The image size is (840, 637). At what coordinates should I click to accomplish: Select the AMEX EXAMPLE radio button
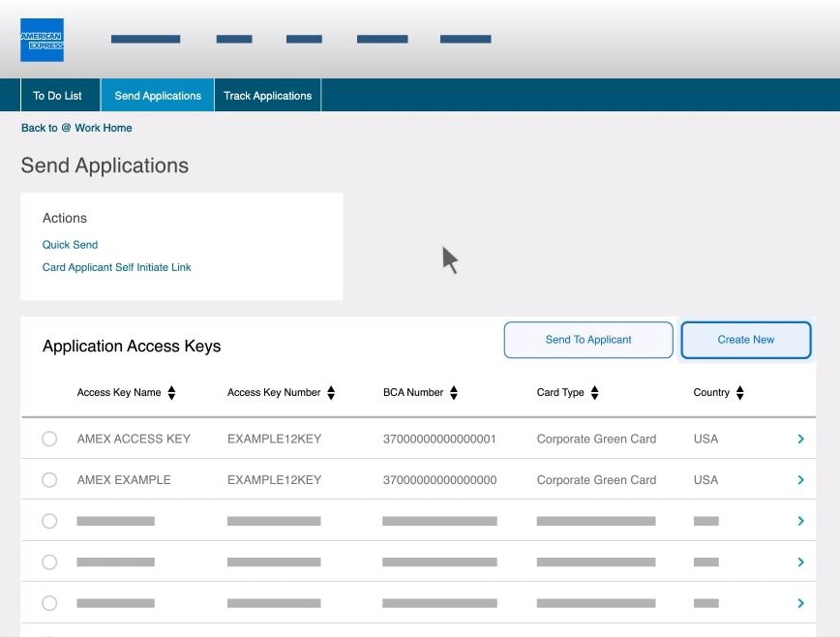pyautogui.click(x=49, y=480)
